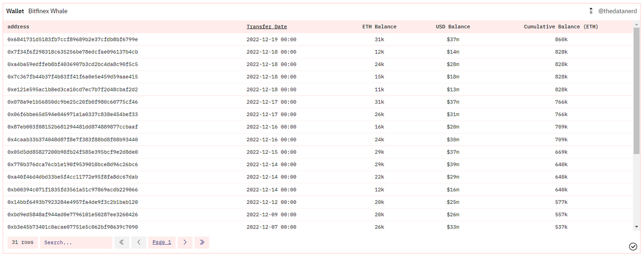Sort by USD Balance column header
Viewport: 644px width, 258px height.
(x=453, y=26)
